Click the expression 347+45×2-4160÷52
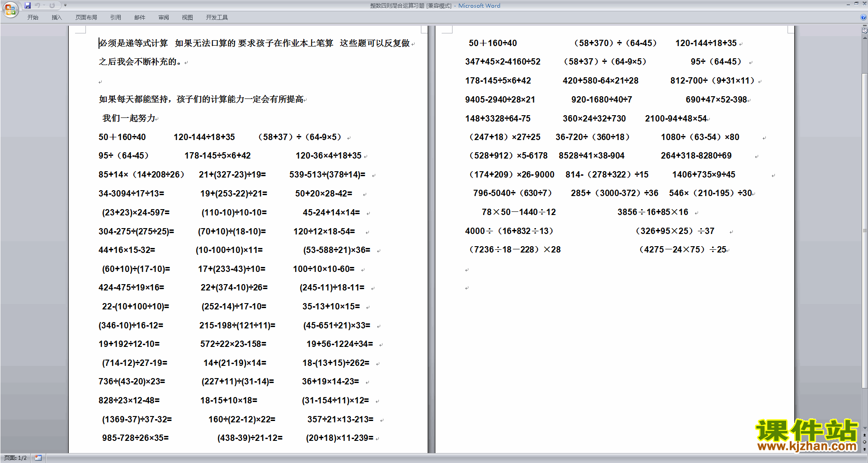Image resolution: width=868 pixels, height=463 pixels. pos(503,61)
